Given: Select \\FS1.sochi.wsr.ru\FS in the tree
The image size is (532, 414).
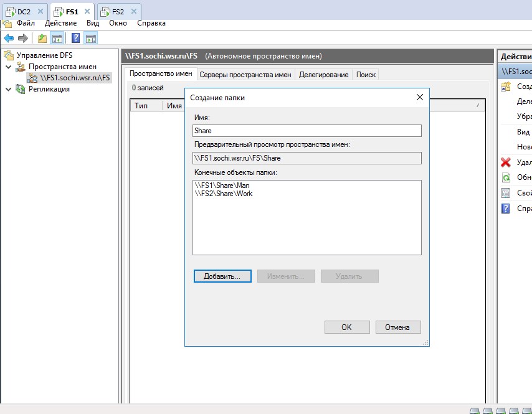Looking at the screenshot, I should pos(75,78).
